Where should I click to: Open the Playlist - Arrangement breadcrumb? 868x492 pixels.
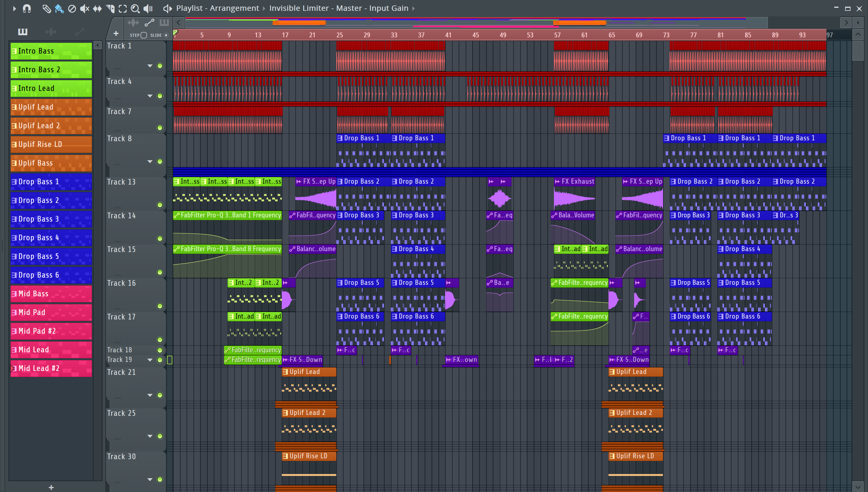(x=217, y=8)
